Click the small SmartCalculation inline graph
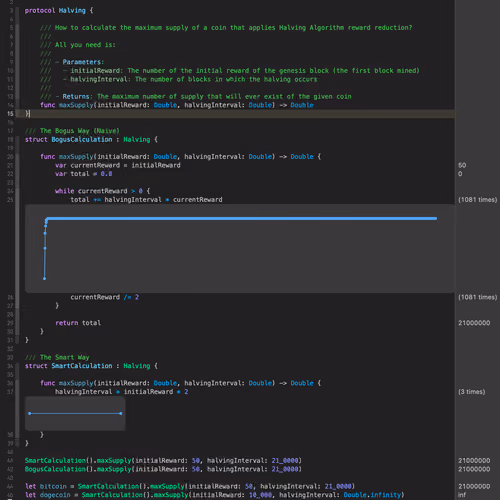The image size is (500, 500). (75, 413)
